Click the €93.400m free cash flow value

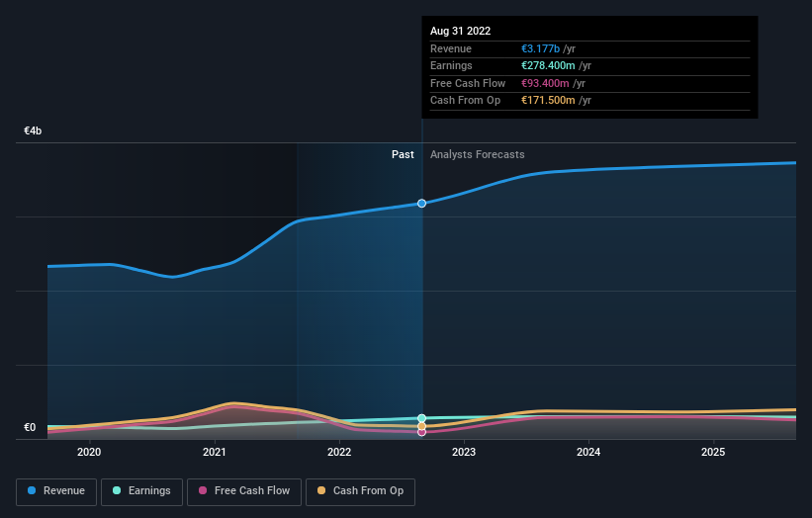[545, 83]
